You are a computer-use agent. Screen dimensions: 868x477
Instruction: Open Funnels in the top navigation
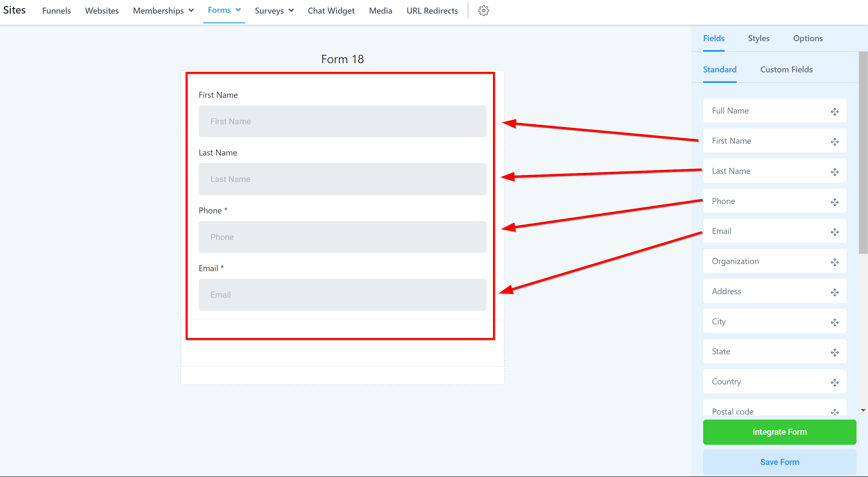56,11
